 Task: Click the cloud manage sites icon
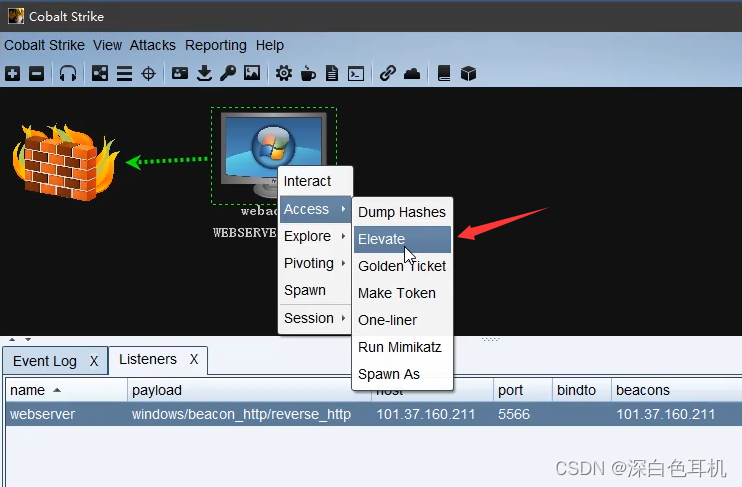coord(412,73)
